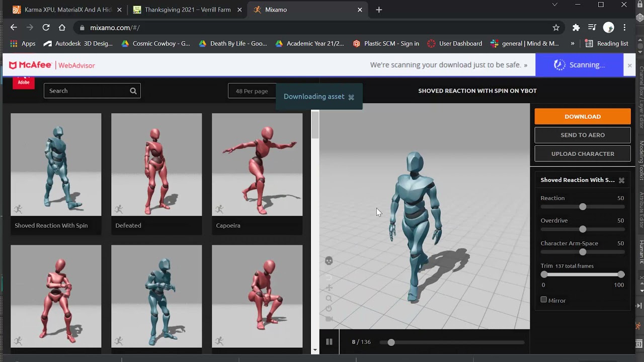Open the Chrome profile avatar

point(608,28)
